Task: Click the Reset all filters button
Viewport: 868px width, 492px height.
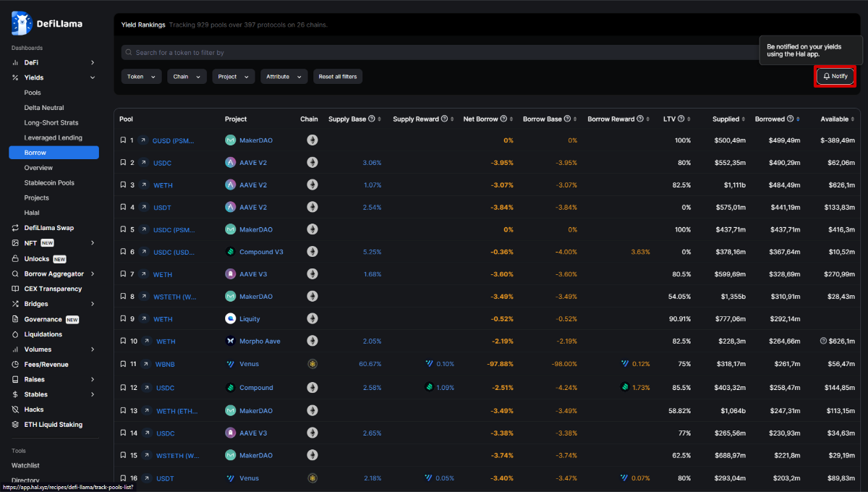Action: (x=338, y=77)
